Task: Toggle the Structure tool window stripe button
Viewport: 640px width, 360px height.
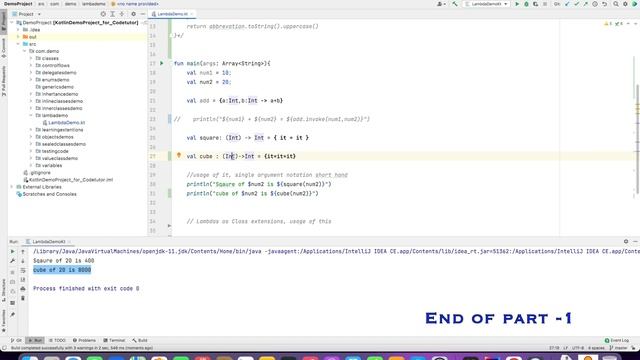Action: tap(4, 291)
